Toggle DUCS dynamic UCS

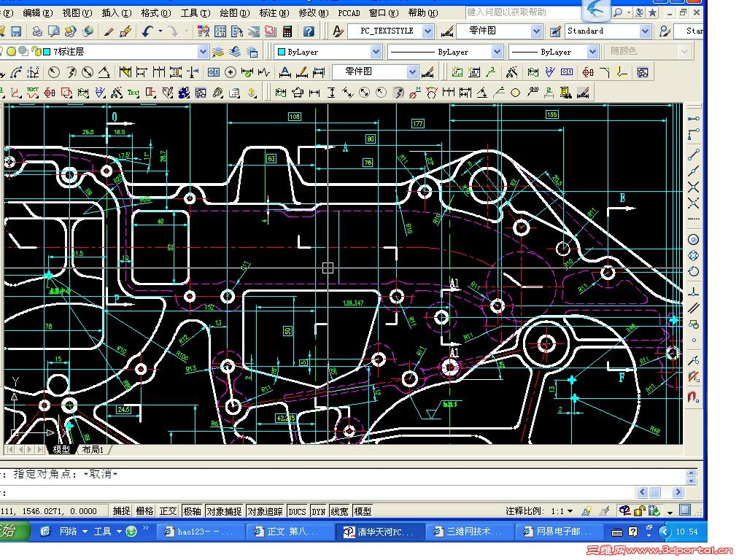297,511
